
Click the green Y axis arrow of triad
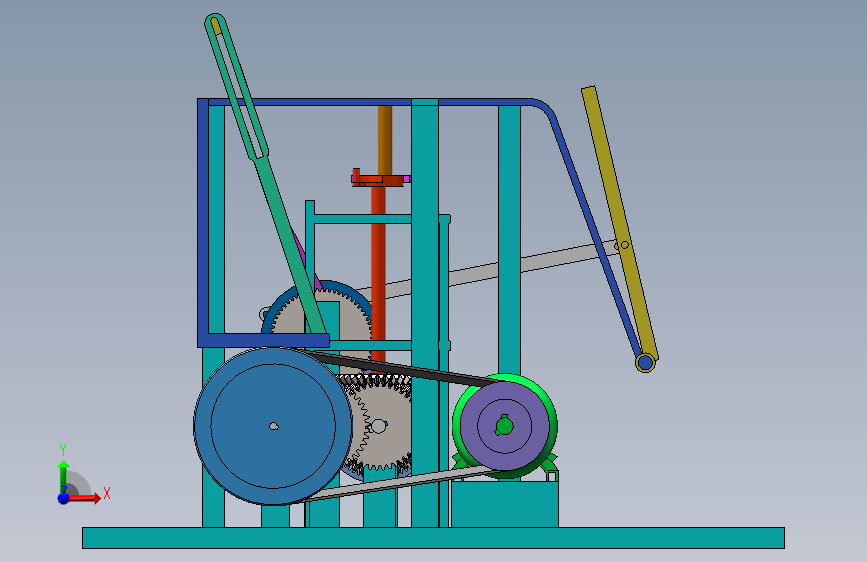[x=63, y=476]
